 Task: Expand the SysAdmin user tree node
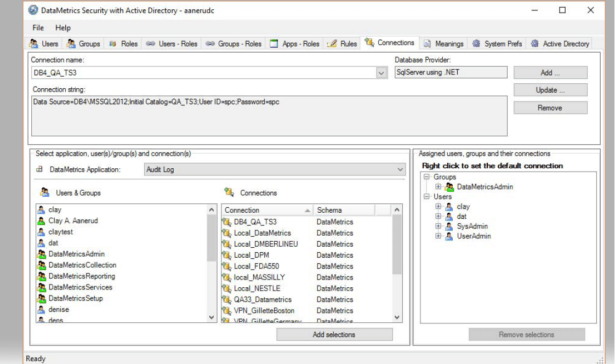coord(438,226)
